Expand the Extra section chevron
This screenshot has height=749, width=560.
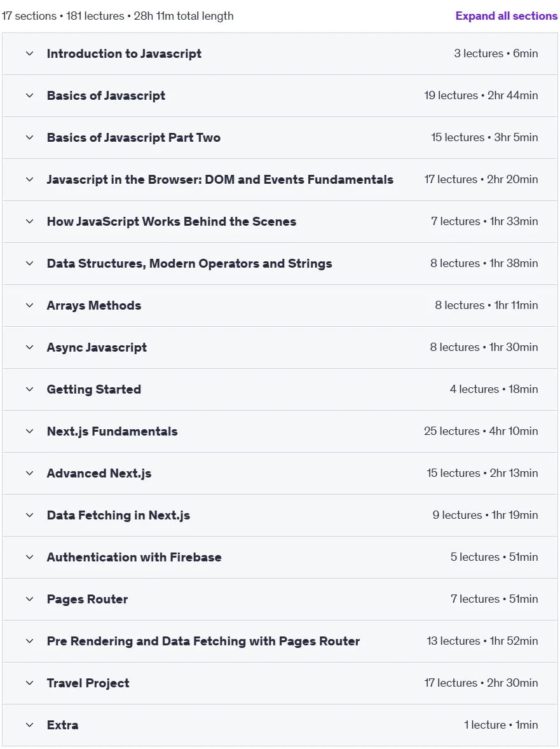[x=30, y=725]
